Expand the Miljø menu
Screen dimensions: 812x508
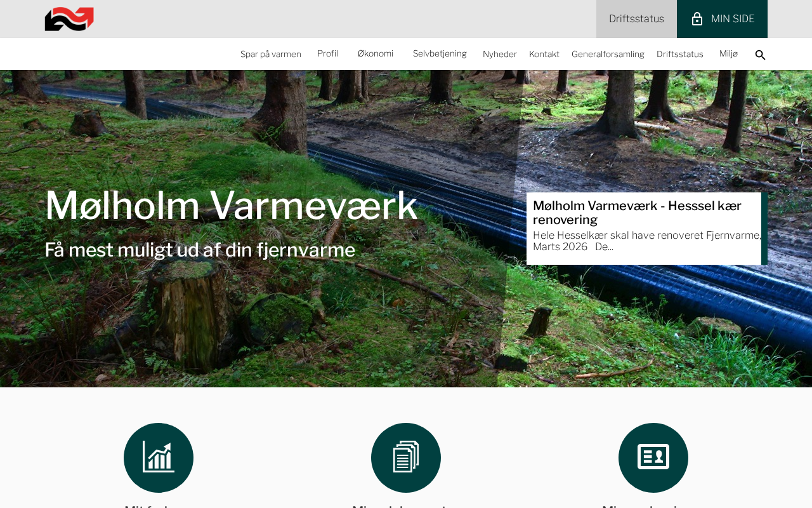pyautogui.click(x=728, y=53)
